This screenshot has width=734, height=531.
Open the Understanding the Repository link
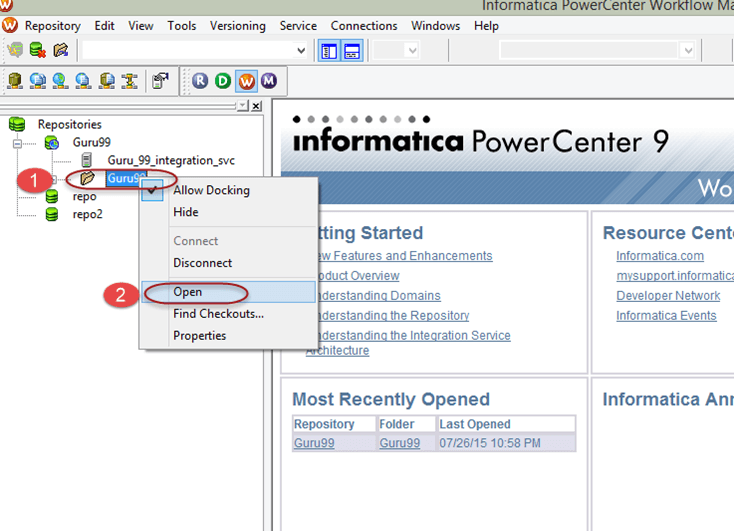[x=394, y=316]
